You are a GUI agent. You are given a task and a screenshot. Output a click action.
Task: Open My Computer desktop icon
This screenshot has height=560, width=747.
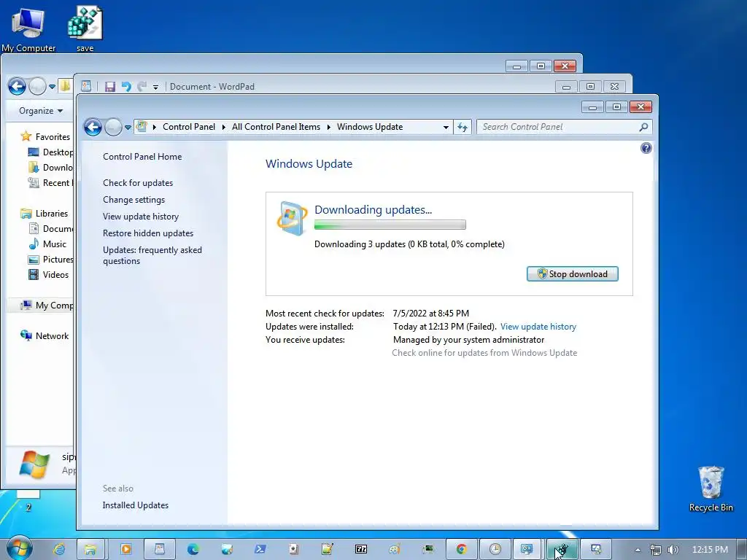(x=28, y=28)
